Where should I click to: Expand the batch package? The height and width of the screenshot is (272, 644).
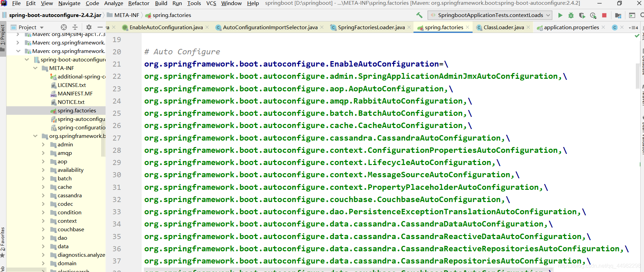coord(43,178)
